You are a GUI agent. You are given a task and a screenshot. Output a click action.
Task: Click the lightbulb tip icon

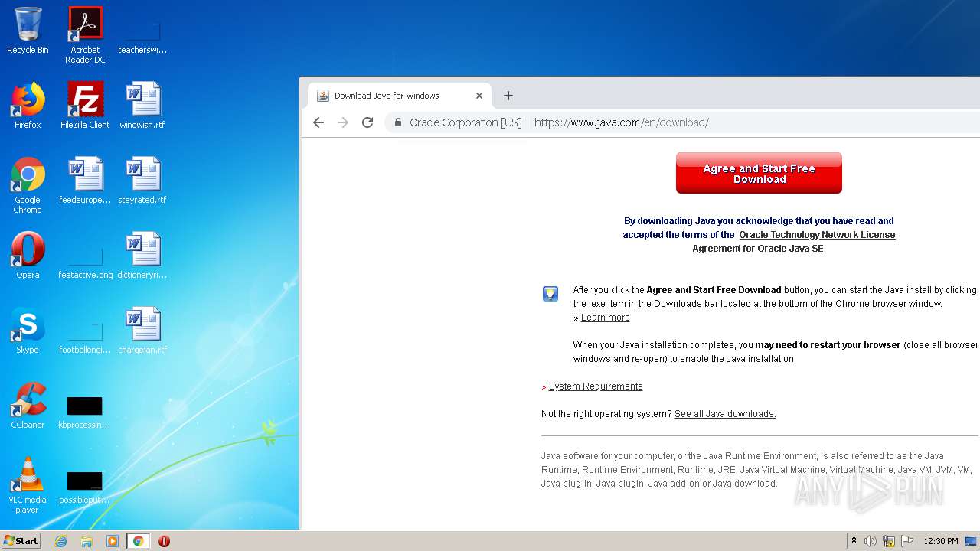click(550, 294)
